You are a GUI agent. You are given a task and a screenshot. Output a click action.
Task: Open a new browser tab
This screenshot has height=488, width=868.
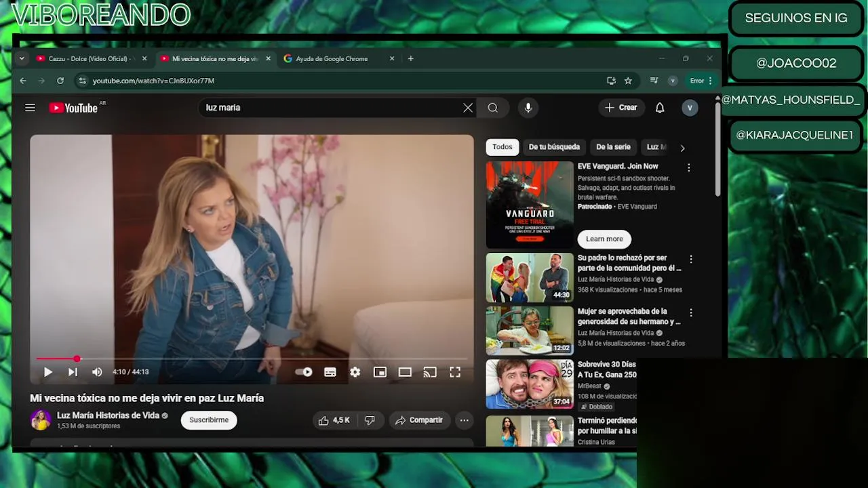[410, 59]
